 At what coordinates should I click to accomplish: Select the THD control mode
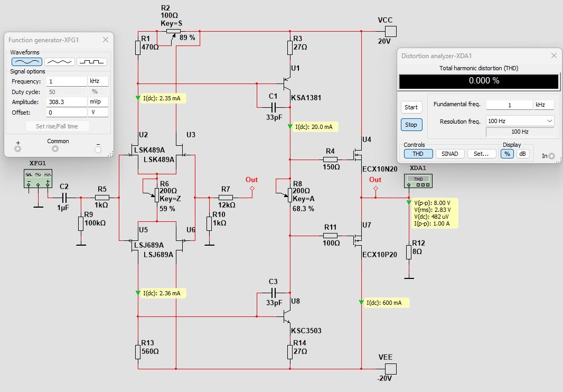tap(418, 154)
